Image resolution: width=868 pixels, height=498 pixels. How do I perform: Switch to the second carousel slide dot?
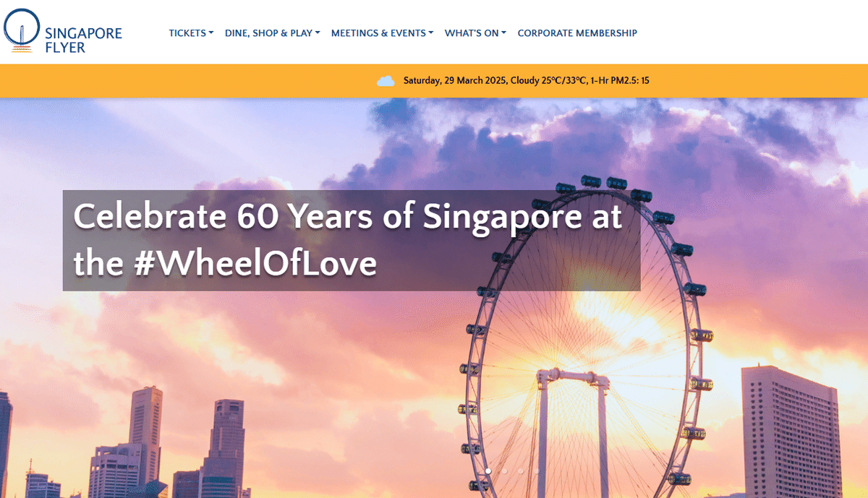[x=504, y=471]
